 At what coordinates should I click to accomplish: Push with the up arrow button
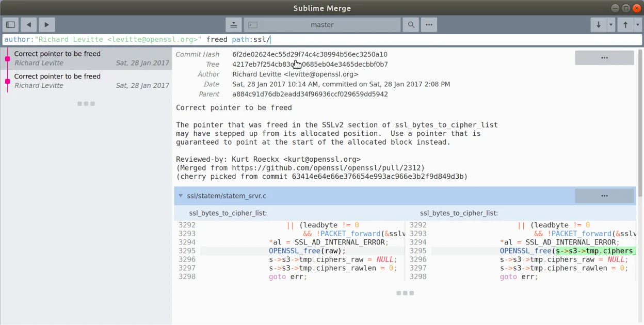(x=625, y=24)
